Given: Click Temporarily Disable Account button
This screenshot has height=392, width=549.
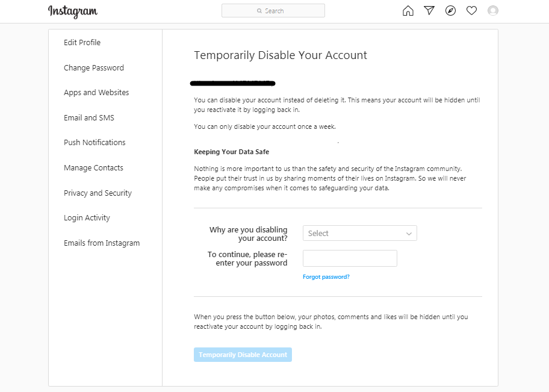Looking at the screenshot, I should 243,355.
